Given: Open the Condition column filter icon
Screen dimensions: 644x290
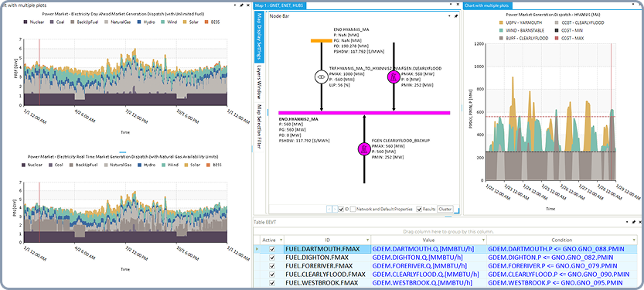Looking at the screenshot, I should point(635,240).
